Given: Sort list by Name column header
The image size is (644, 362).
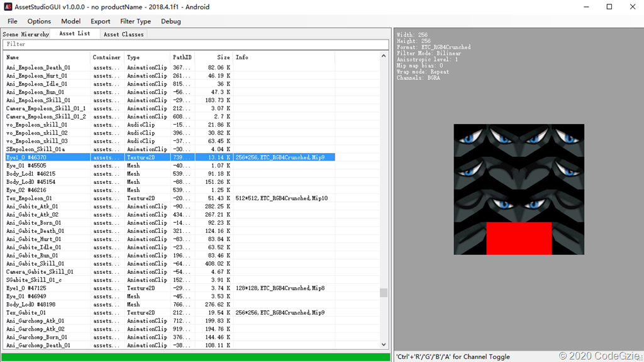Looking at the screenshot, I should (x=47, y=57).
